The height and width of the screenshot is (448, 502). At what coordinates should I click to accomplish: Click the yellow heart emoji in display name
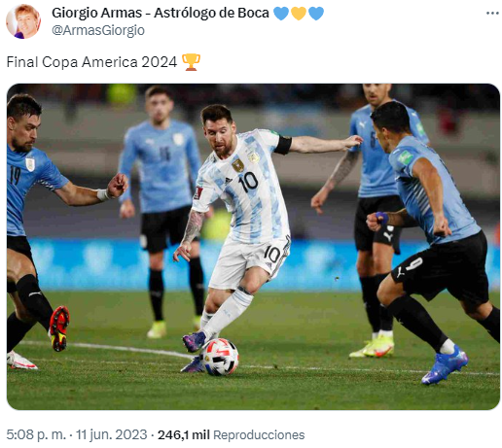click(299, 14)
